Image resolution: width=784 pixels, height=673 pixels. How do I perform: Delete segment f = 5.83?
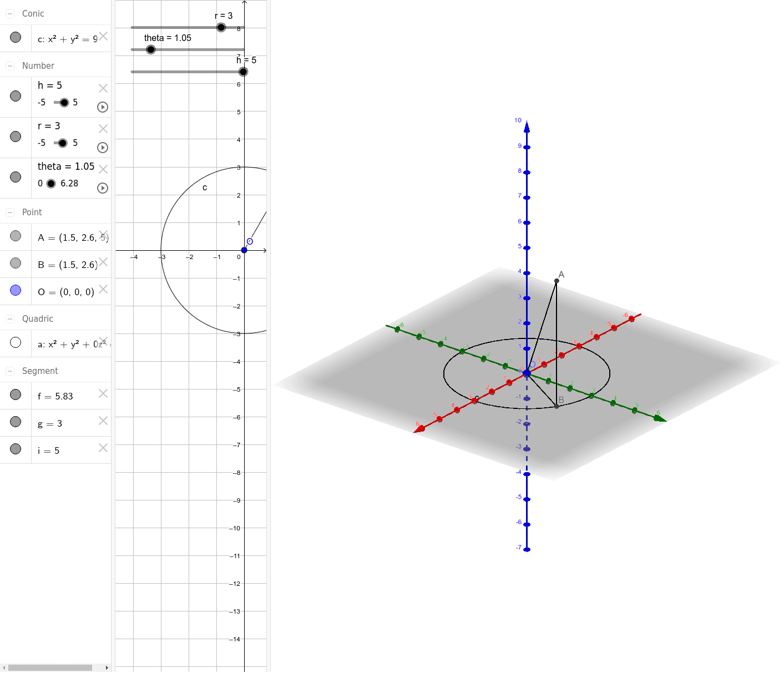[103, 393]
